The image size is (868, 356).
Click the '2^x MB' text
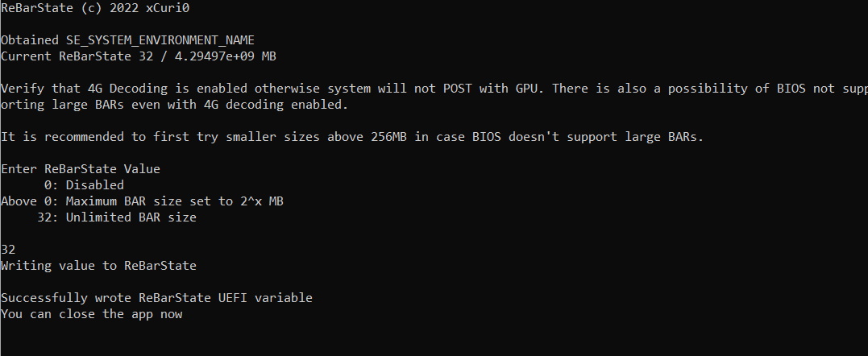[262, 201]
